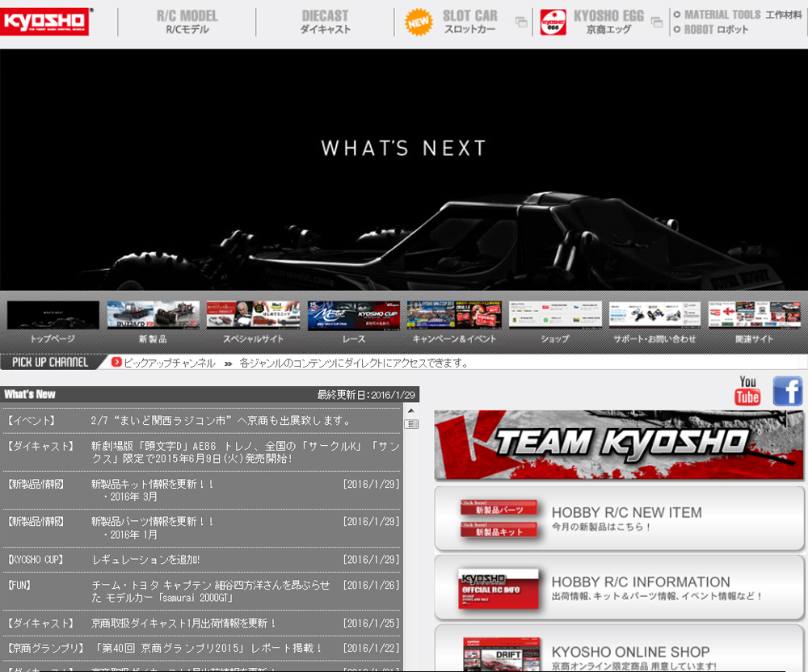
Task: Open HOBBY R/C NEW ITEM heading
Action: [x=627, y=512]
